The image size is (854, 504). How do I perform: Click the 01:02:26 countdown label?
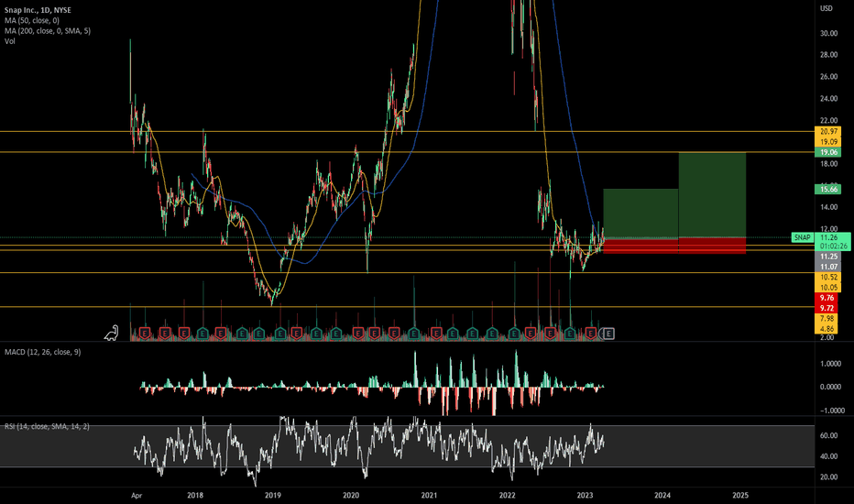coord(833,247)
